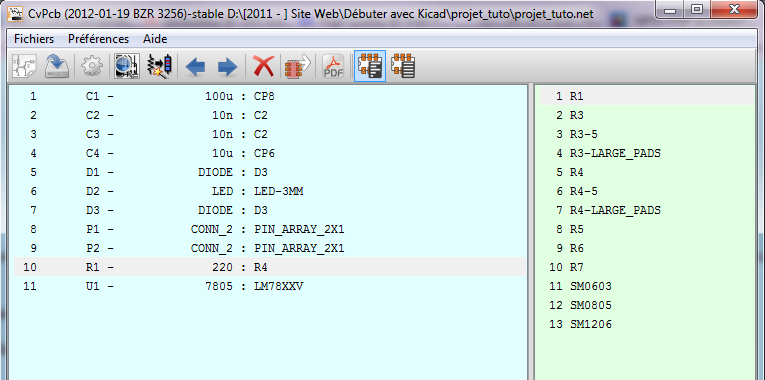Select component U1 7805 row
Screen dimensions: 765x380
(270, 286)
